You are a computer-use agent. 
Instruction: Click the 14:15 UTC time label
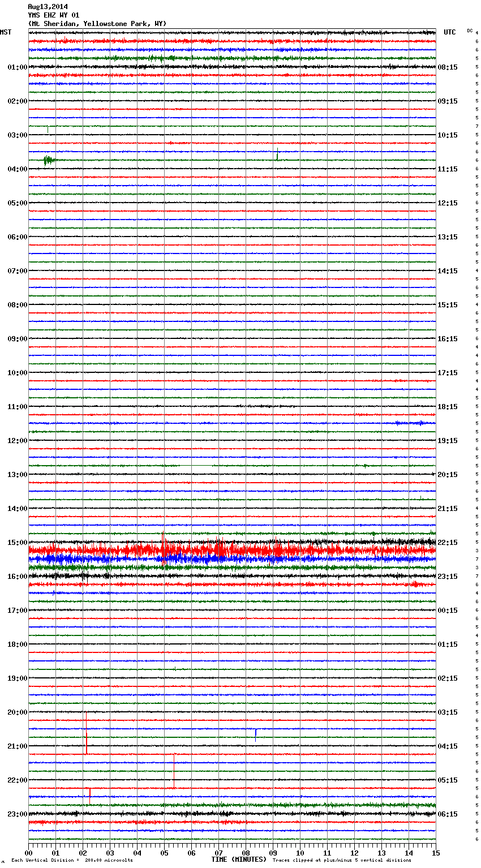click(x=448, y=271)
